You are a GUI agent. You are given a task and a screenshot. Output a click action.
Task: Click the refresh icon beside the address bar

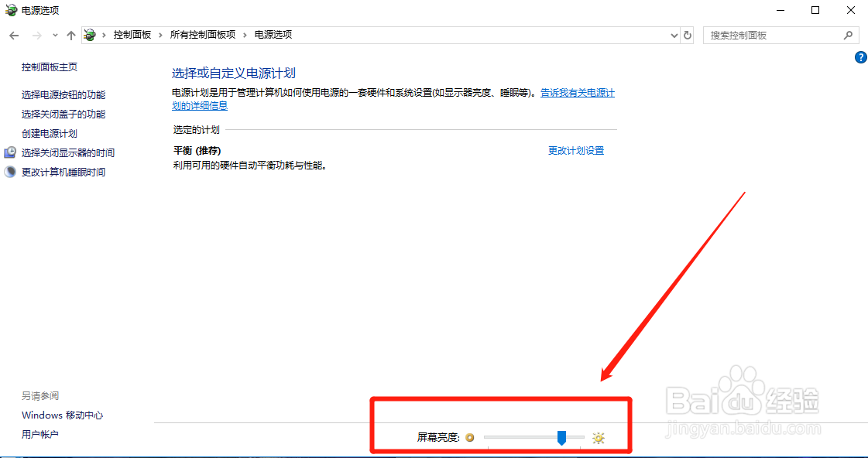[x=688, y=35]
